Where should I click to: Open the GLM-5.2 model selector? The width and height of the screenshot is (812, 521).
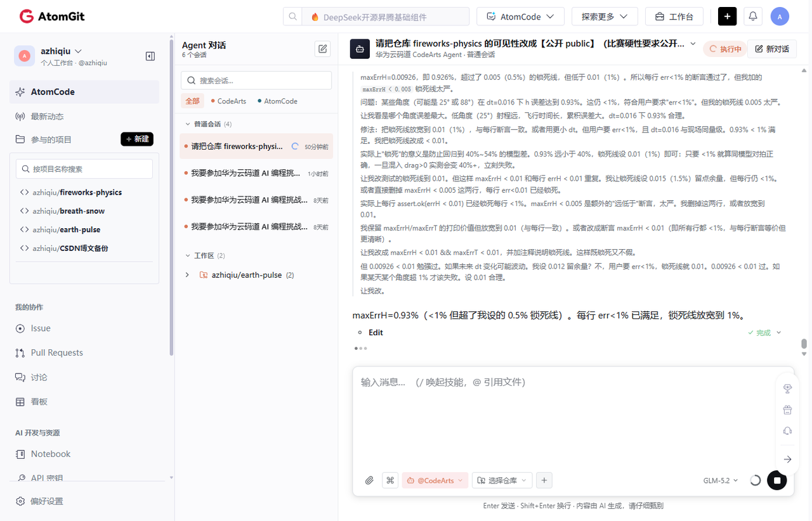tap(721, 480)
